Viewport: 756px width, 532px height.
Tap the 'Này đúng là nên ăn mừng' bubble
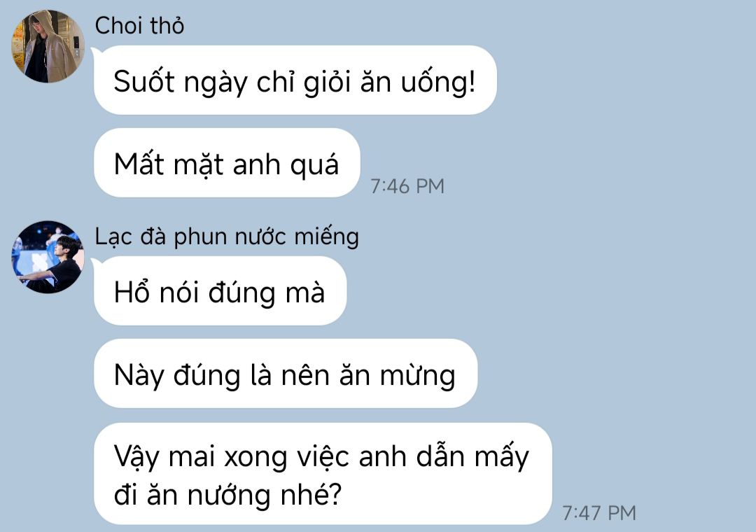click(x=286, y=374)
